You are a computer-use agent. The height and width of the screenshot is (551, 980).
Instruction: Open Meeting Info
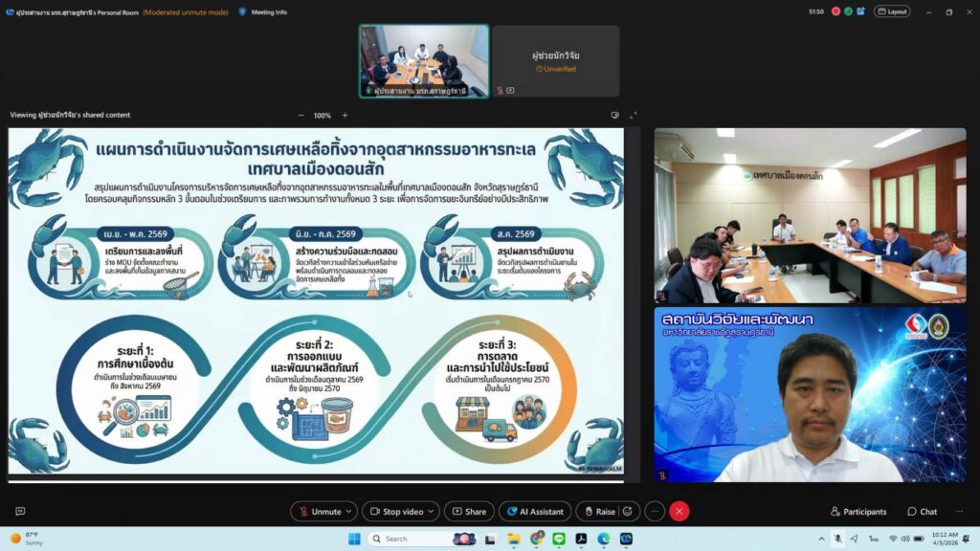(x=262, y=11)
